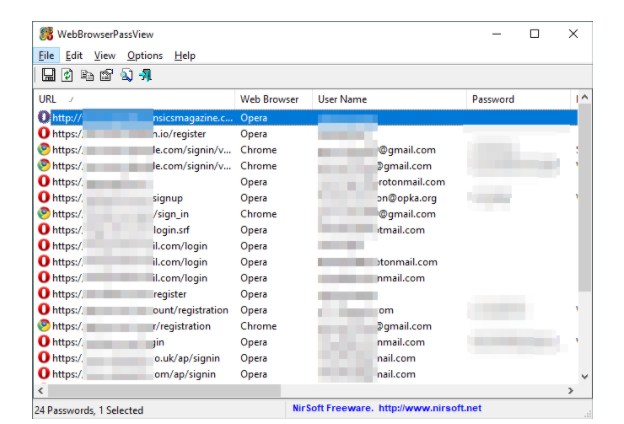This screenshot has width=624, height=424.
Task: Sort by the Password column header
Action: point(518,99)
